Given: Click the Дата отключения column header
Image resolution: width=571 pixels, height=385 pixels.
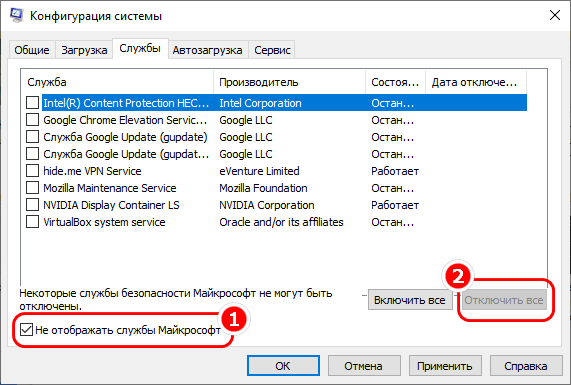Looking at the screenshot, I should click(x=476, y=82).
